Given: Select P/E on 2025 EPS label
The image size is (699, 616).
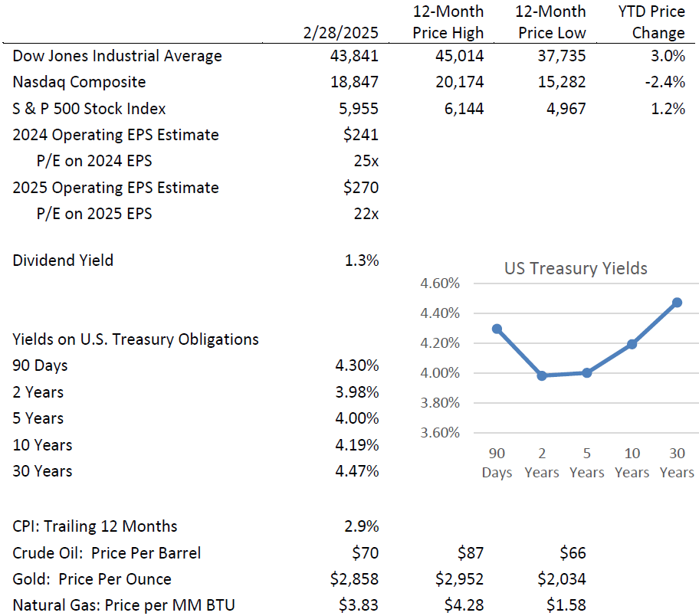Looking at the screenshot, I should click(94, 214).
